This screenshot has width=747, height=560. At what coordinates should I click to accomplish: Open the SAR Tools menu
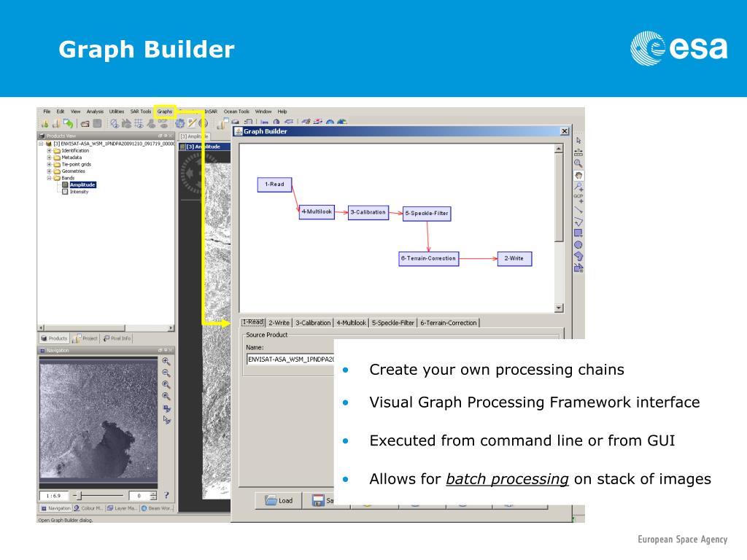click(x=141, y=112)
